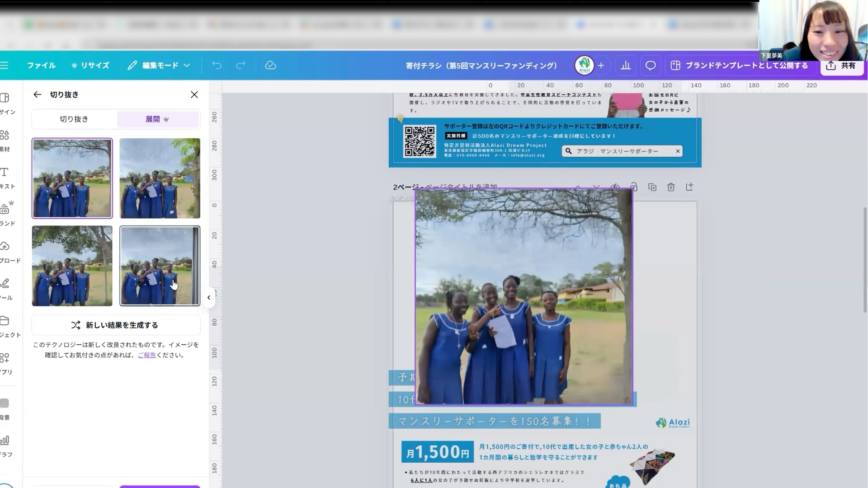Open the テキスト sidebar tab
Image resolution: width=868 pixels, height=488 pixels.
(6, 178)
